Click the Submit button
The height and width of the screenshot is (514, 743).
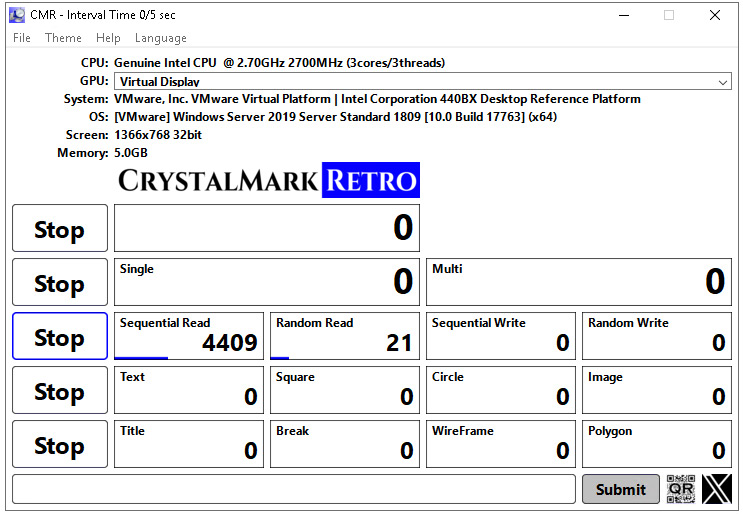click(621, 489)
